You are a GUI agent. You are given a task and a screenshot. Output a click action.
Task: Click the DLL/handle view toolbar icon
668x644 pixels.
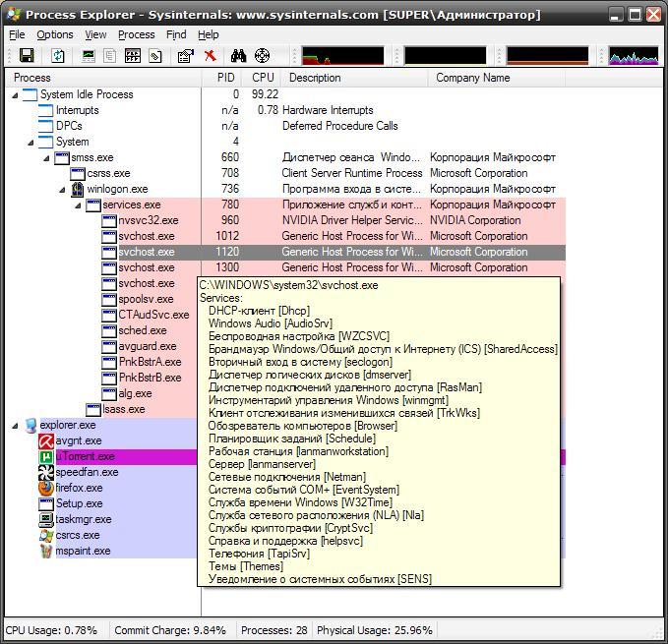pos(155,55)
